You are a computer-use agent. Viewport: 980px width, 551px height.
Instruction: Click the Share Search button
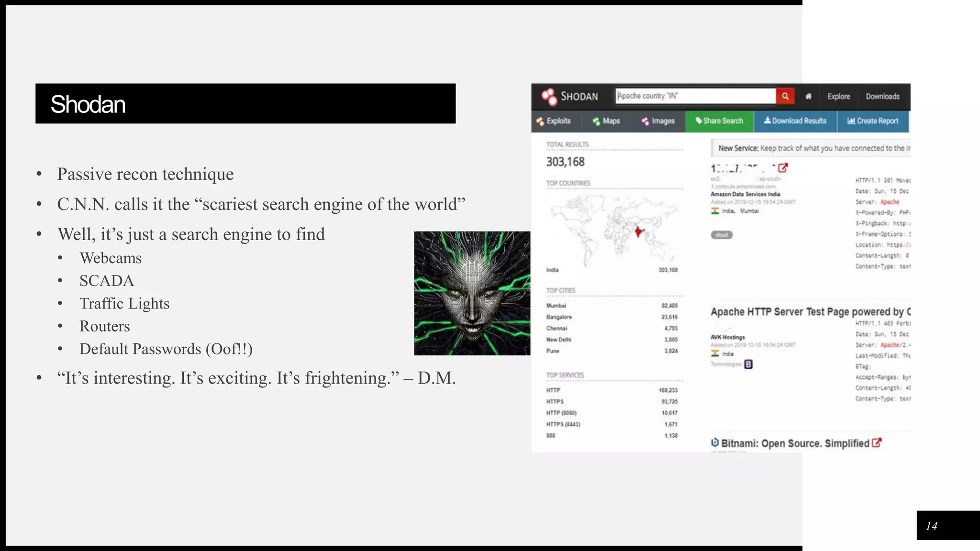[x=719, y=121]
